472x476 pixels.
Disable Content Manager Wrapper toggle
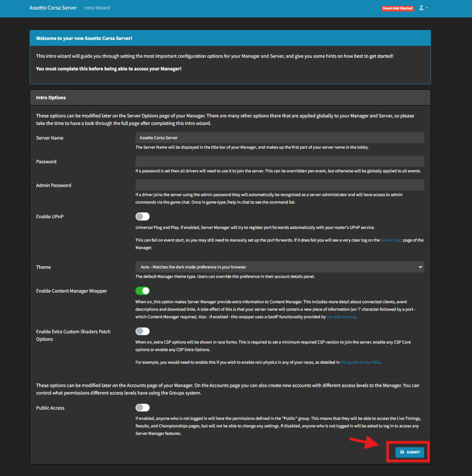[143, 291]
